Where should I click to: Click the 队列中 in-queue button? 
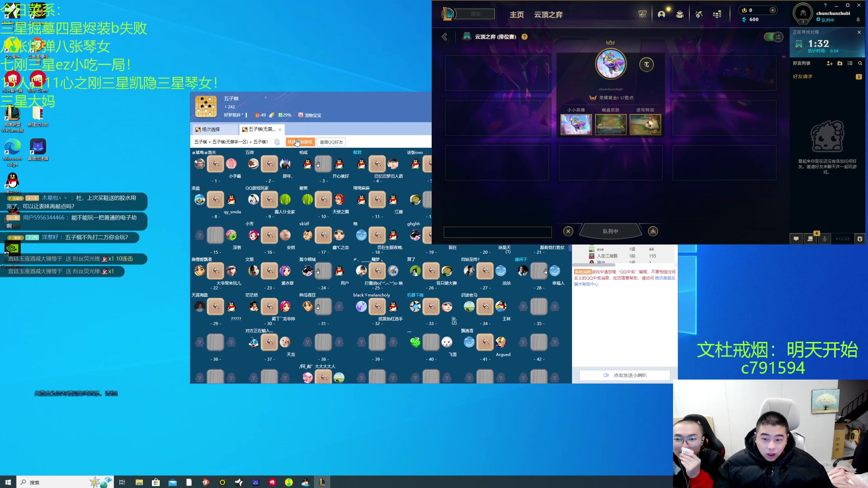tap(610, 231)
